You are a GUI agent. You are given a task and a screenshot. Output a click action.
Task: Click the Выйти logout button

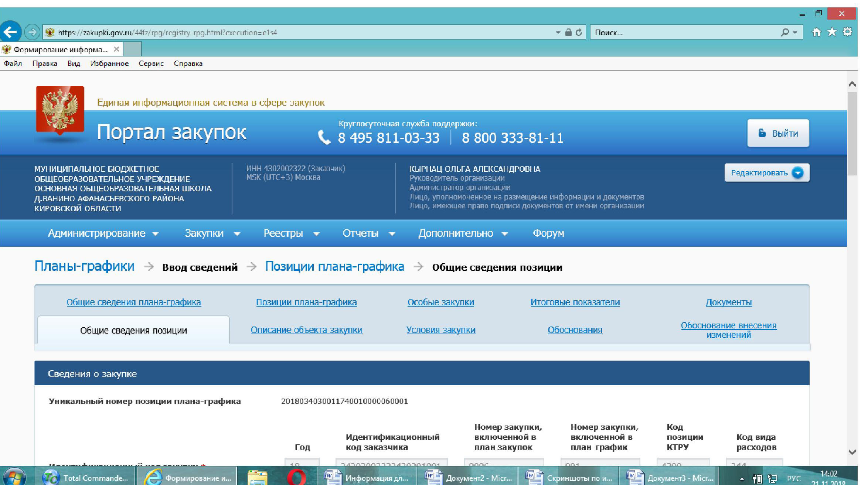(778, 133)
